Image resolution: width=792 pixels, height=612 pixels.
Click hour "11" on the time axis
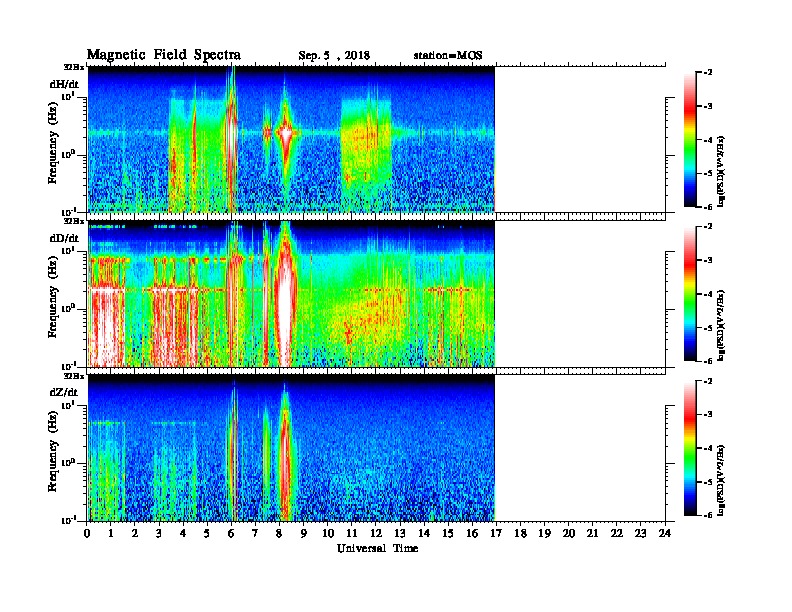352,534
